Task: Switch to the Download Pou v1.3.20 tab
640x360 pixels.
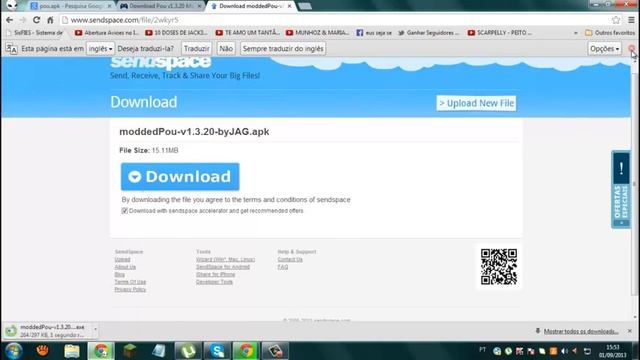Action: pyautogui.click(x=161, y=6)
